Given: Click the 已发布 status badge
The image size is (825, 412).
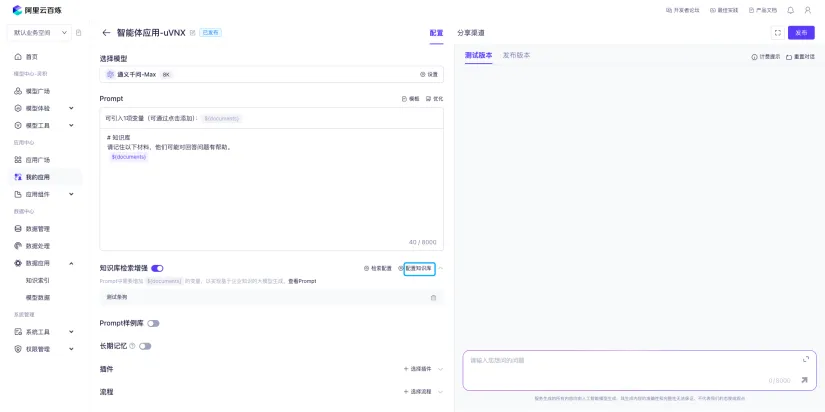Looking at the screenshot, I should [210, 33].
